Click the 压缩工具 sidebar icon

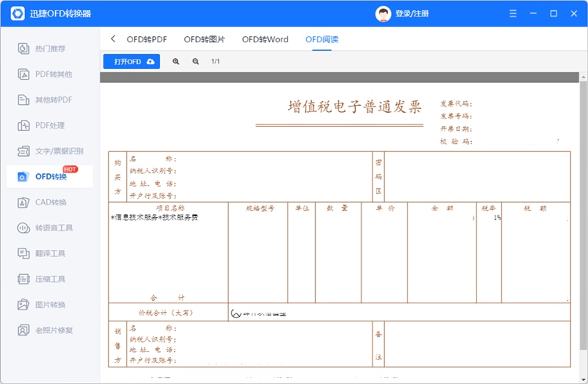pyautogui.click(x=24, y=279)
